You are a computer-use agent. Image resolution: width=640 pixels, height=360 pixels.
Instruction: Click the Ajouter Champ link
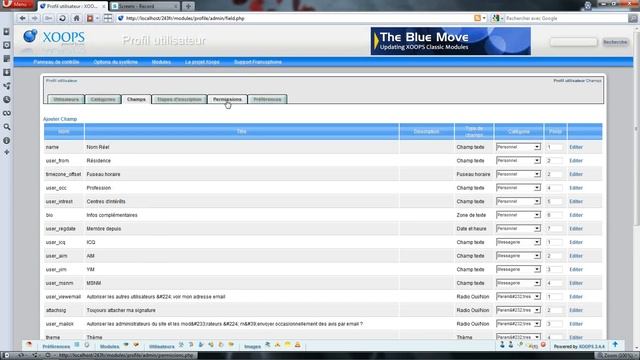point(60,119)
